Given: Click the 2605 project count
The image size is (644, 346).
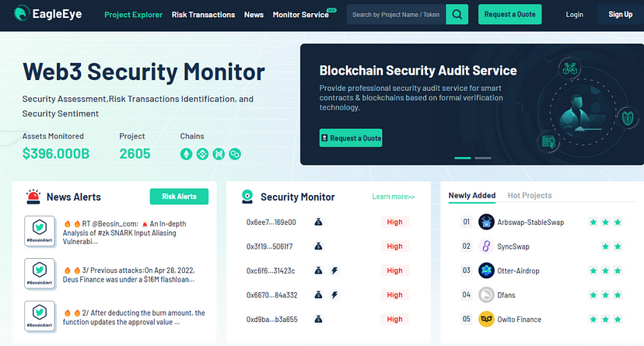Looking at the screenshot, I should tap(135, 153).
